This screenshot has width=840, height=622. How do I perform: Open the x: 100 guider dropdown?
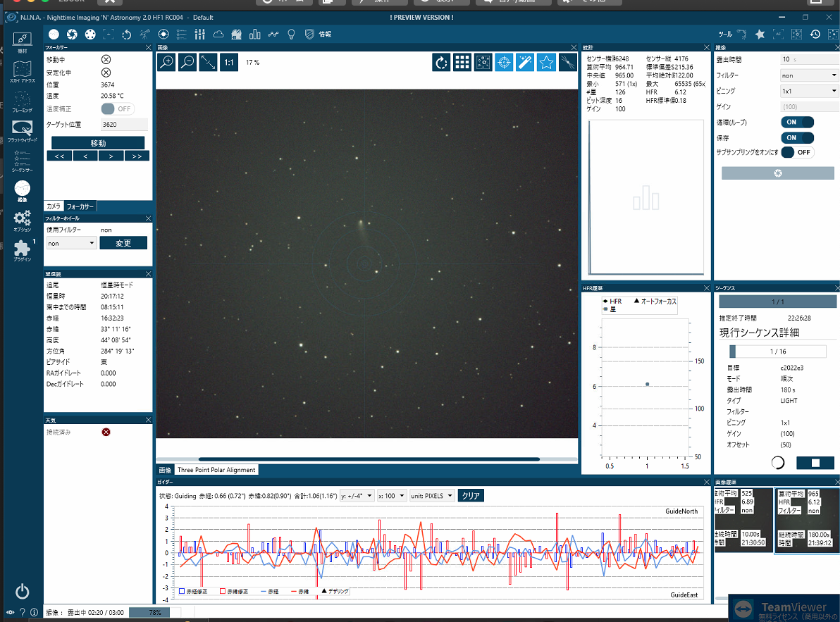click(x=392, y=496)
